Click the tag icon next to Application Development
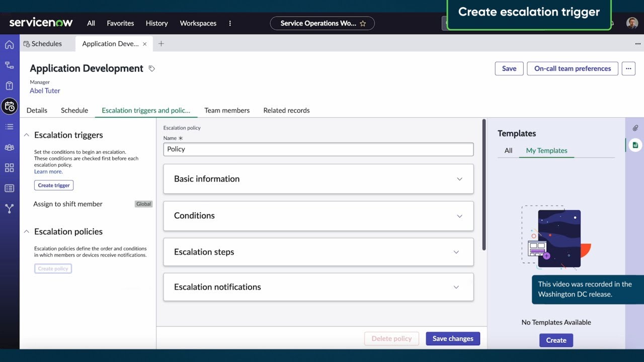Viewport: 644px width, 362px height. pyautogui.click(x=152, y=68)
